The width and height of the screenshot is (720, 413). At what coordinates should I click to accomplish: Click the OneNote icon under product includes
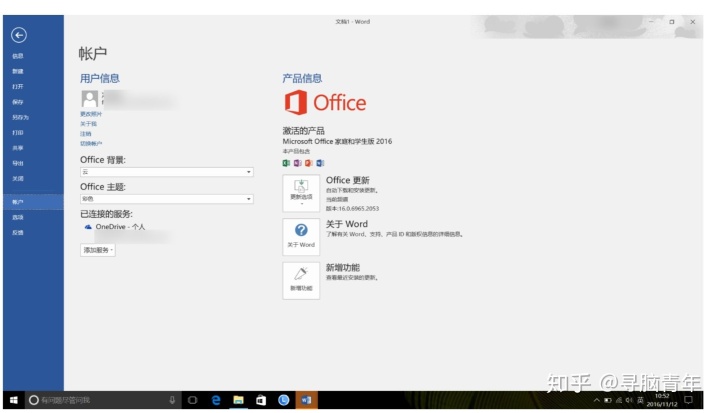298,163
